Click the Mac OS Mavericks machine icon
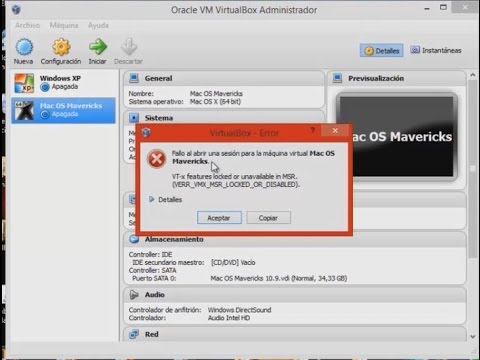The image size is (480, 360). pos(24,110)
